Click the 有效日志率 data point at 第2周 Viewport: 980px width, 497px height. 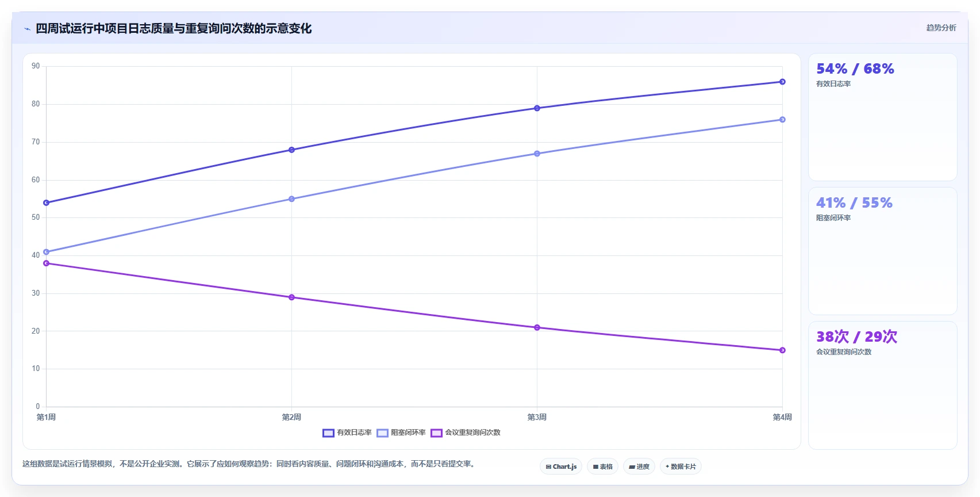click(x=291, y=150)
